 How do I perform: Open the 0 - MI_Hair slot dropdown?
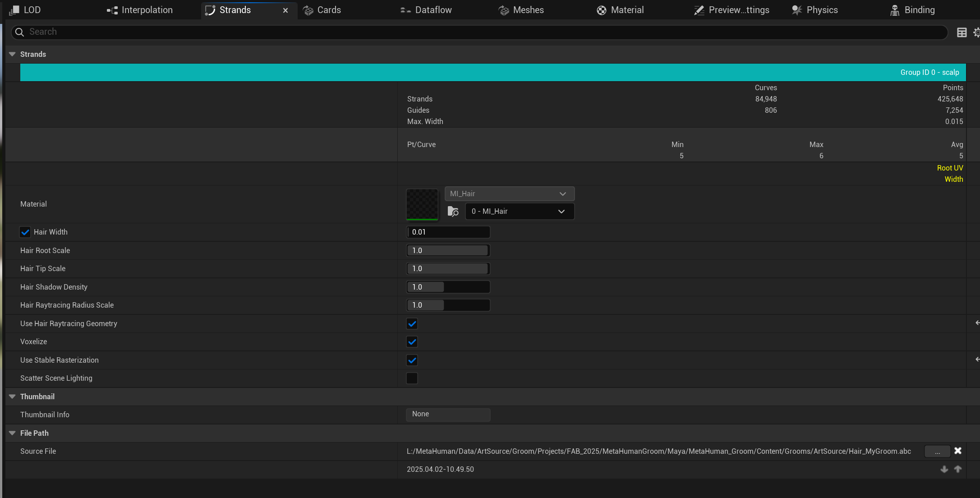coord(520,212)
